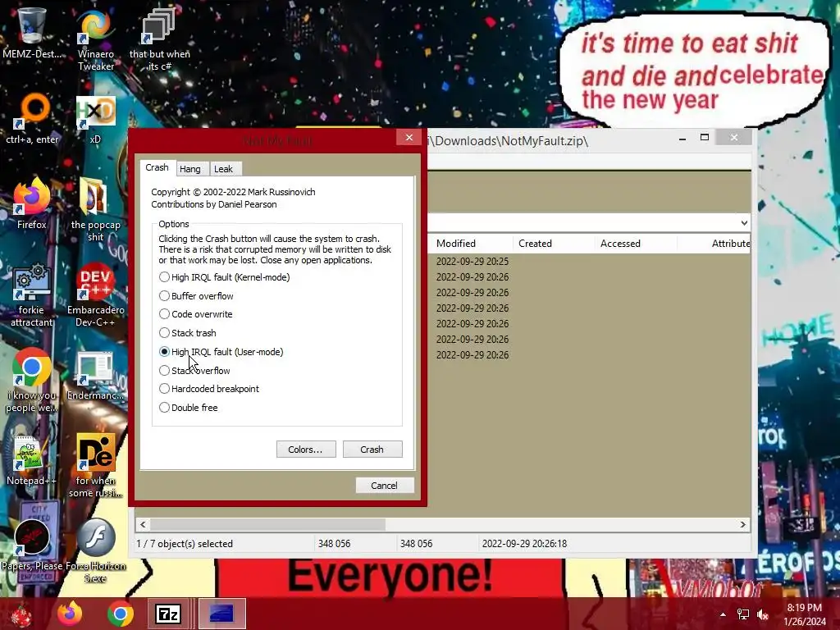The width and height of the screenshot is (840, 630).
Task: Switch to the Hang tab
Action: click(190, 169)
